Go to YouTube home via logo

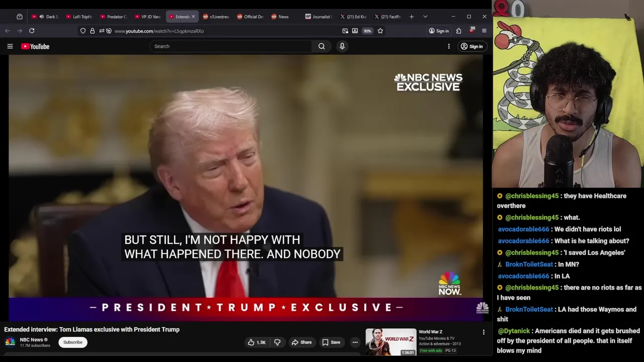pos(35,46)
